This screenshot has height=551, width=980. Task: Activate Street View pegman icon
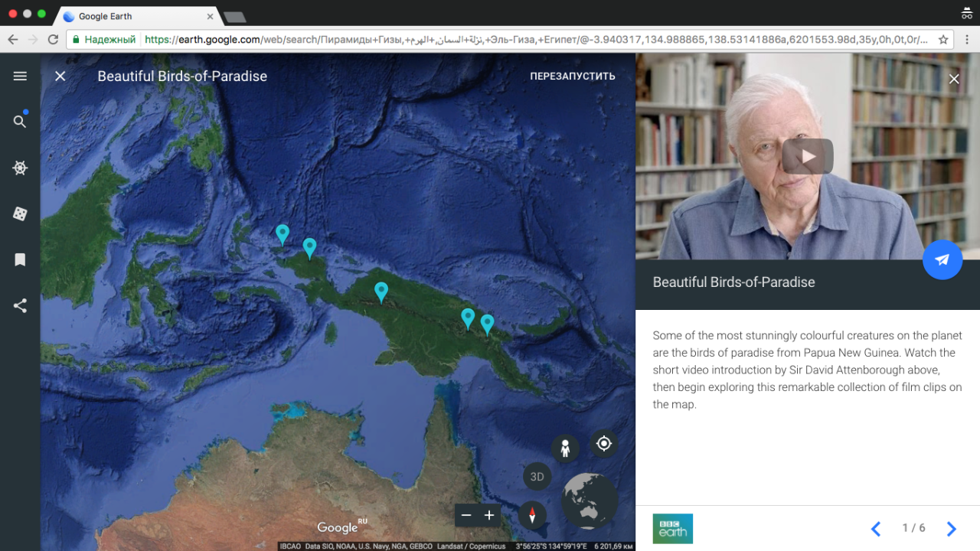pos(565,448)
